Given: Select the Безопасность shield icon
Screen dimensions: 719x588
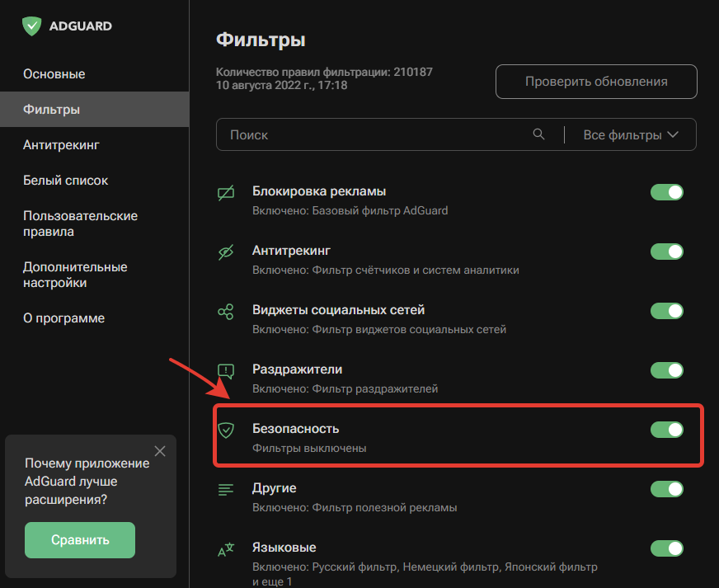Looking at the screenshot, I should tap(226, 429).
